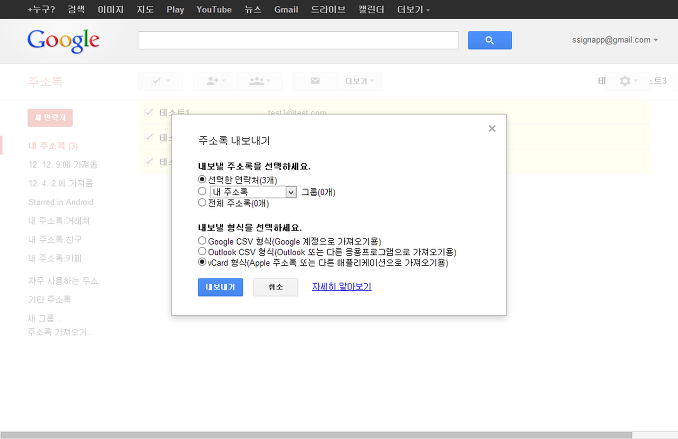This screenshot has height=439, width=678.
Task: Select the 전체 주소록(0개) radio option
Action: point(202,202)
